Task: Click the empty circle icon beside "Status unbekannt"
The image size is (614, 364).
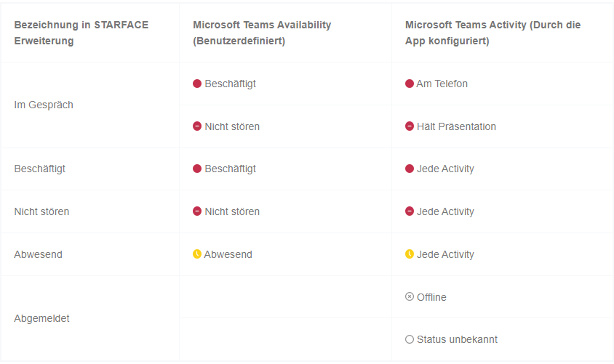Action: 410,339
